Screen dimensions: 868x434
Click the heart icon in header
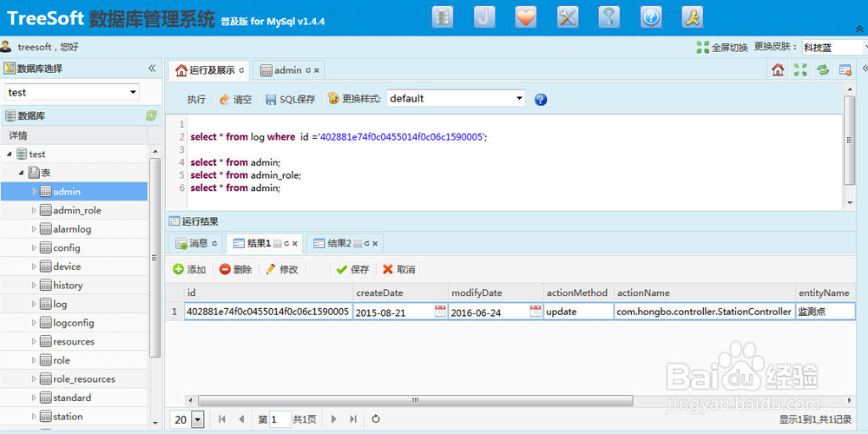pos(526,17)
